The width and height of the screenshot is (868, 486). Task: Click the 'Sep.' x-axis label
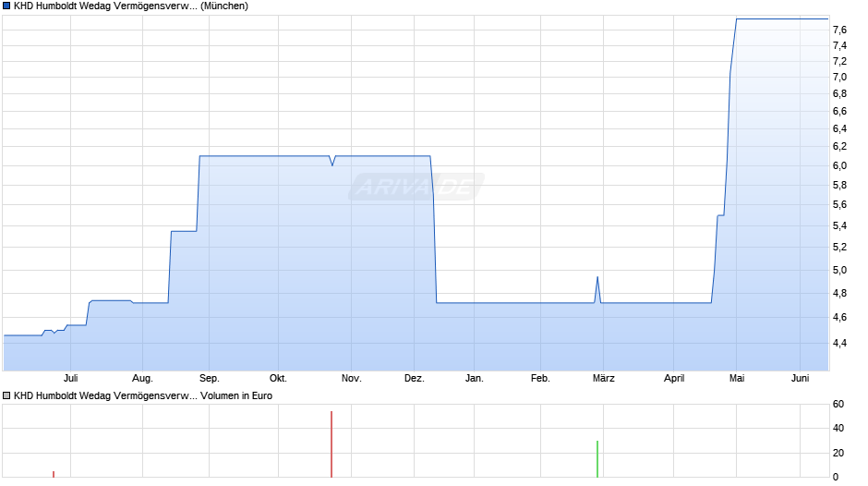(x=210, y=379)
